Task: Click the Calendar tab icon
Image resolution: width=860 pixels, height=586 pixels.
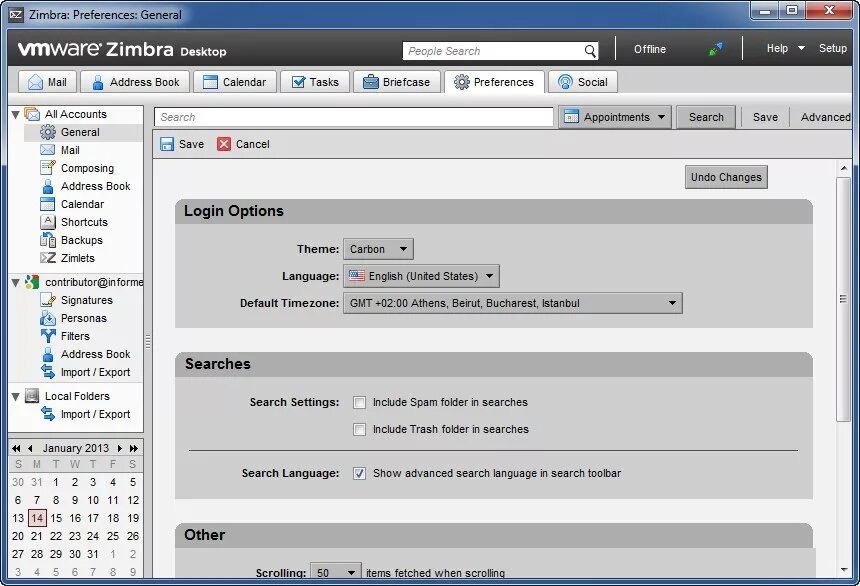Action: coord(210,82)
